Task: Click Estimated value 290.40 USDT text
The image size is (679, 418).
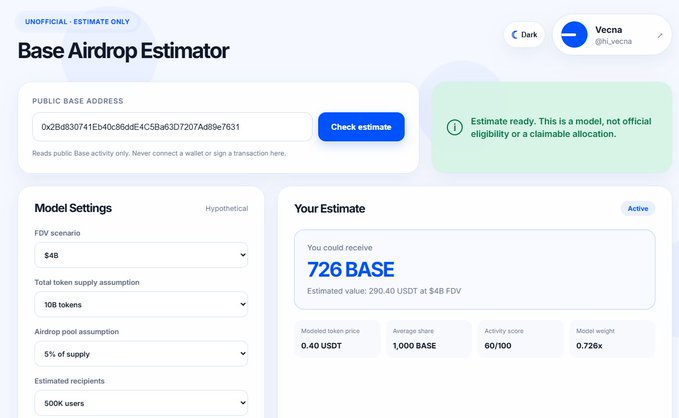Action: [x=384, y=291]
